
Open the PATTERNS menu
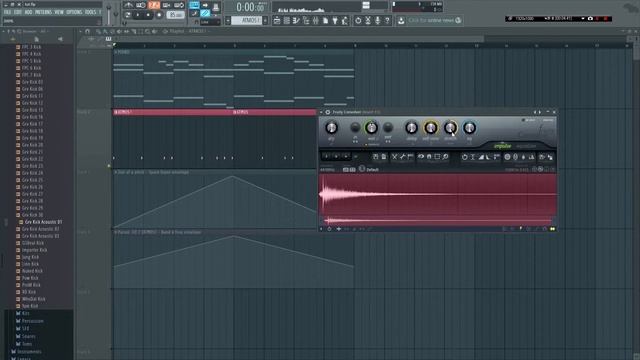[x=43, y=12]
